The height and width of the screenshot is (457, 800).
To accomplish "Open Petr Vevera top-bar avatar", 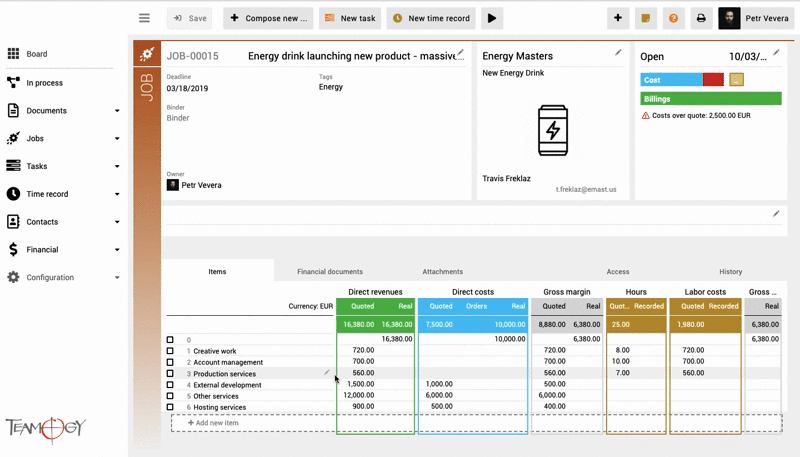I will [x=729, y=18].
